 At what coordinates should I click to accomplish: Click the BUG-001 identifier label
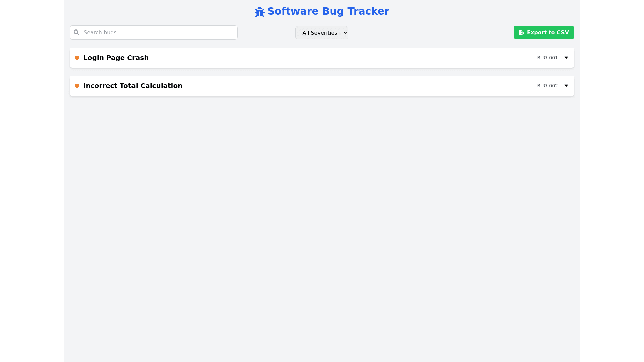[x=547, y=58]
